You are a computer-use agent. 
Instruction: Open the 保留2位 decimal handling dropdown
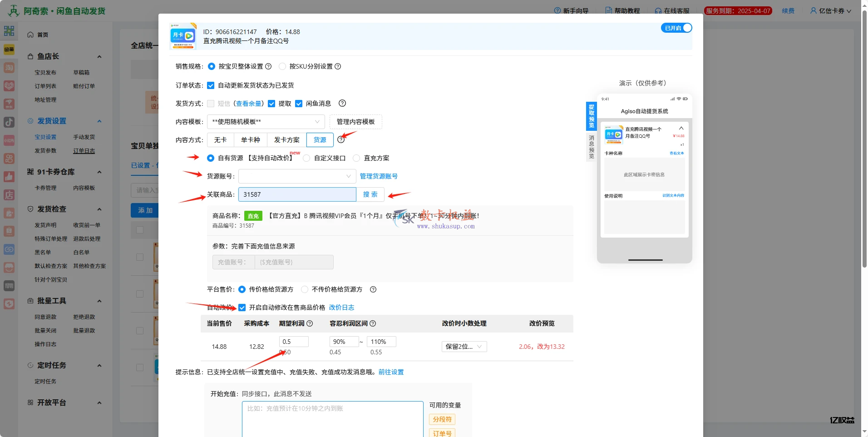[464, 347]
